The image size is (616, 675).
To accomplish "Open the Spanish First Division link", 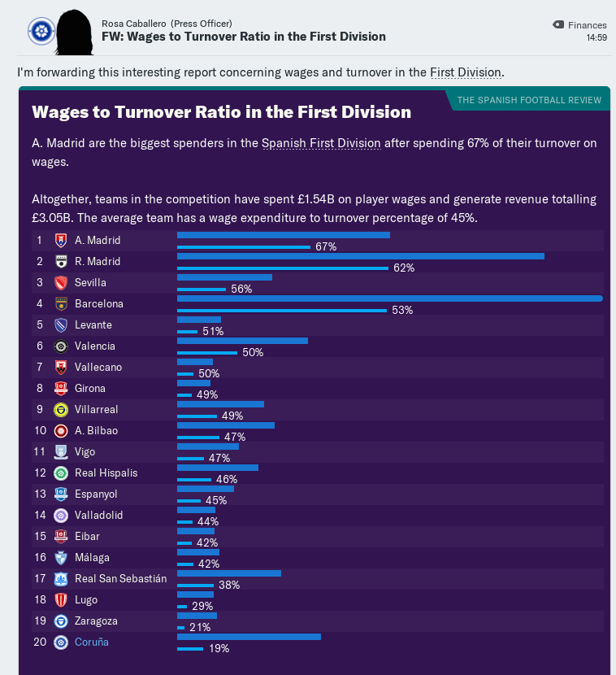I will pos(321,143).
